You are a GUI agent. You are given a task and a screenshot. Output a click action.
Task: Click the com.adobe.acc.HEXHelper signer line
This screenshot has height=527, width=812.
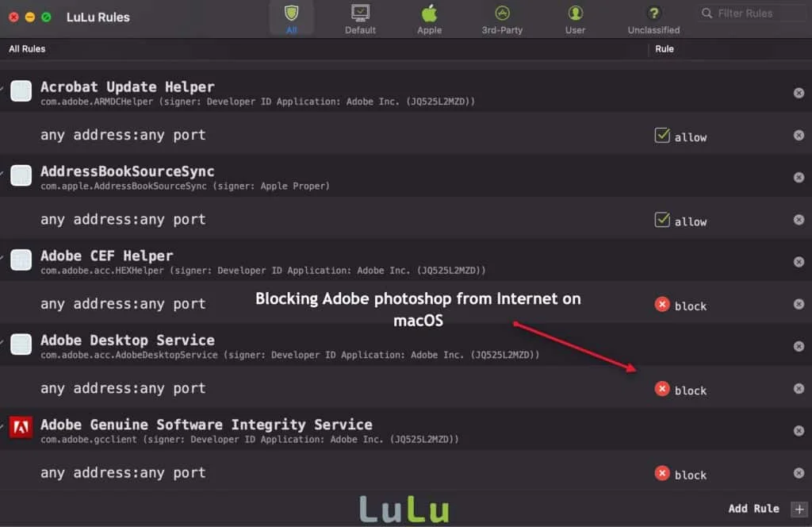coord(263,271)
